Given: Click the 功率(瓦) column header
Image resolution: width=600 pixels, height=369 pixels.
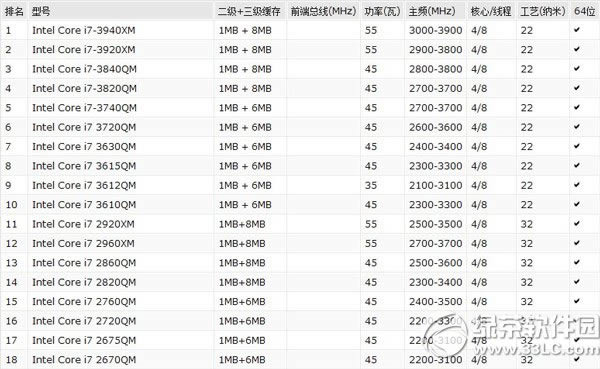Looking at the screenshot, I should (x=382, y=11).
